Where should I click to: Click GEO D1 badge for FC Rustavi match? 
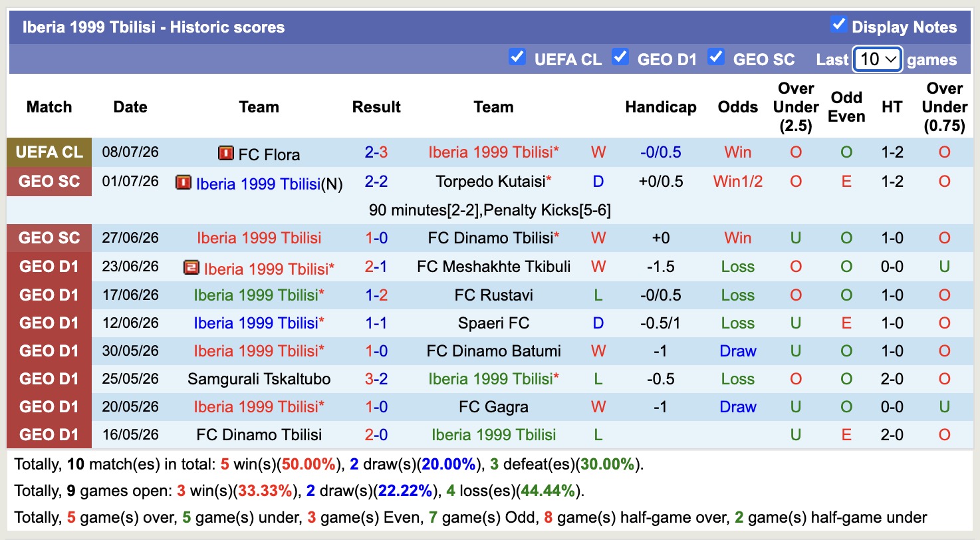tap(49, 295)
